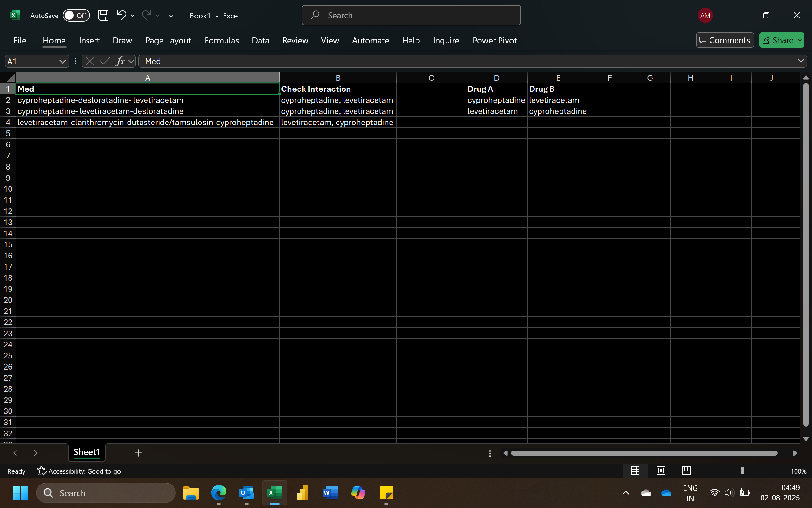Switch to the Page Layout tab
This screenshot has width=812, height=508.
click(168, 40)
